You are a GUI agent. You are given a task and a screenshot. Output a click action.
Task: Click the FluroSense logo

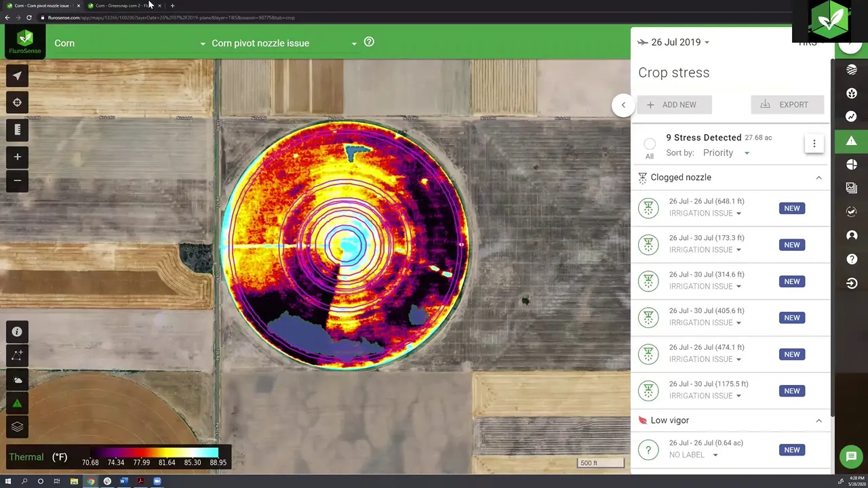tap(24, 42)
